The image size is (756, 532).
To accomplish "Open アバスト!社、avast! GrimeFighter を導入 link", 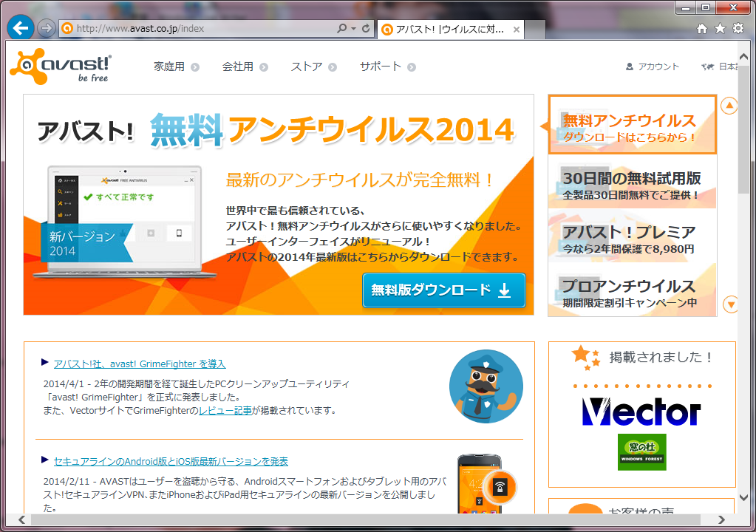I will pos(140,364).
